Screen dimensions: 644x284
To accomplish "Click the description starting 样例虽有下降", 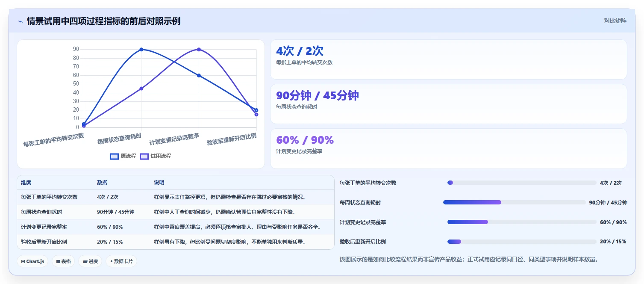I will 230,242.
